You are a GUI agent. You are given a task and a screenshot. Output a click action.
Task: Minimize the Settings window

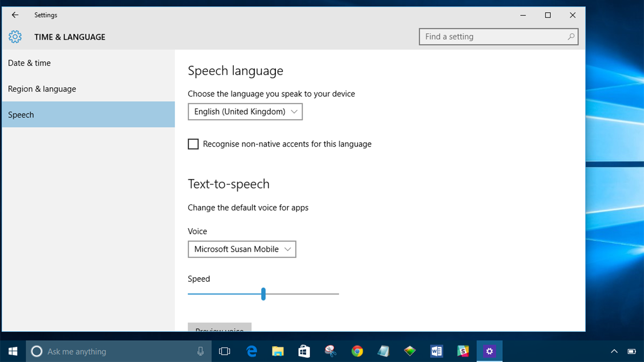point(523,15)
